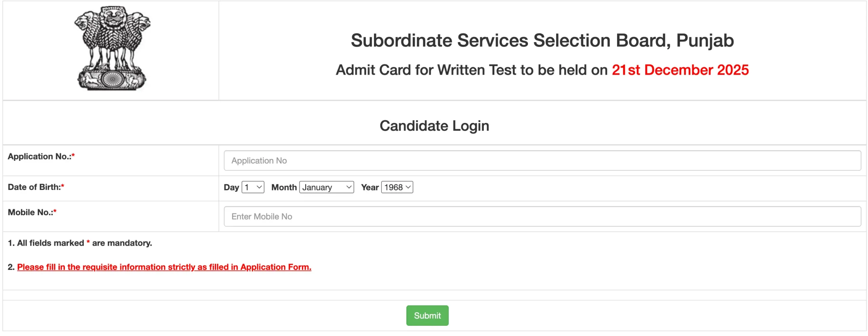Screen dimensions: 868x336
Task: Open the Month dropdown showing January
Action: 326,187
